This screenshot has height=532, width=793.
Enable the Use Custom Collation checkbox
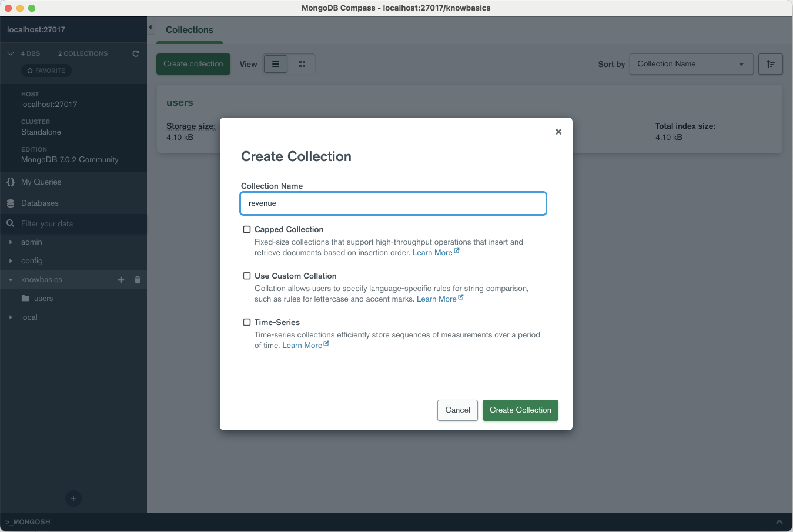(x=247, y=276)
